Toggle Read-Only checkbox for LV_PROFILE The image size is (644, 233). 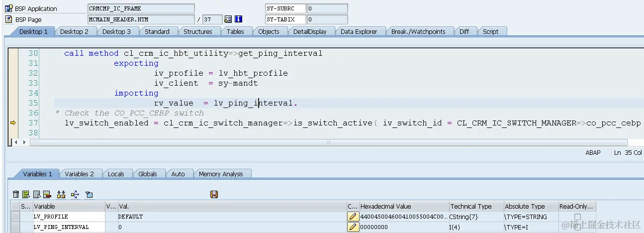point(577,217)
